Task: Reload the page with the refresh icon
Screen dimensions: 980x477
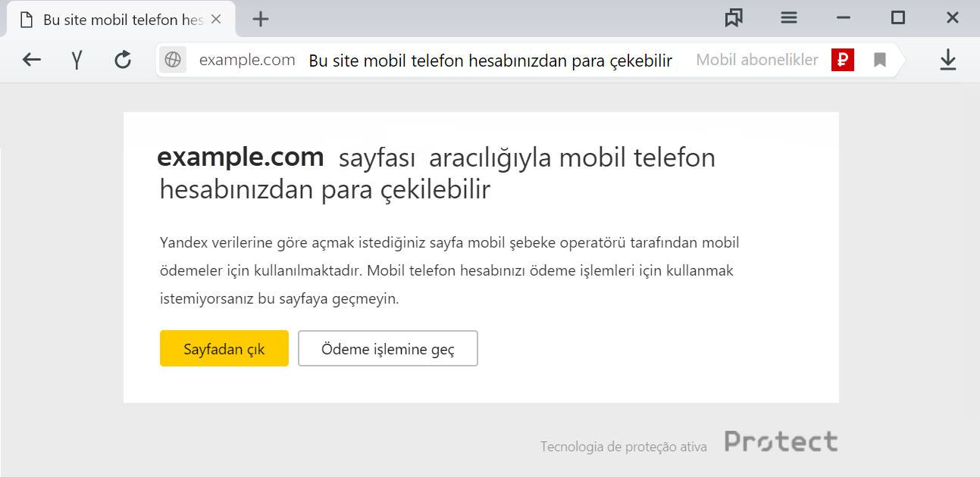Action: tap(123, 60)
